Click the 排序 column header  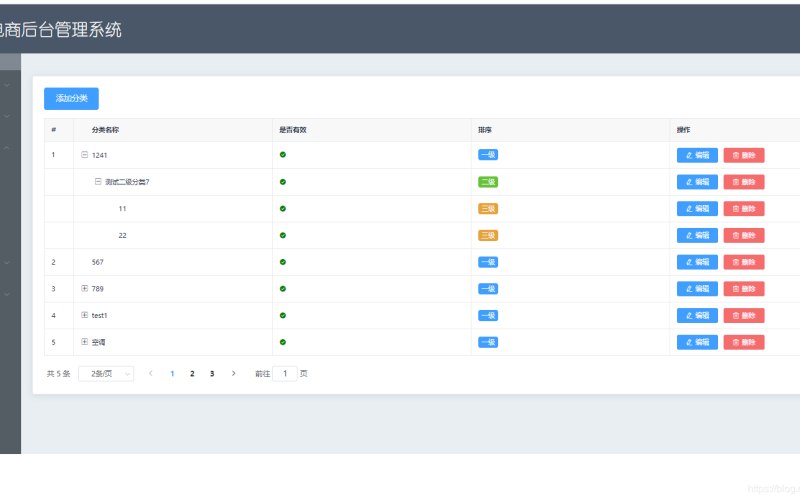tap(485, 130)
